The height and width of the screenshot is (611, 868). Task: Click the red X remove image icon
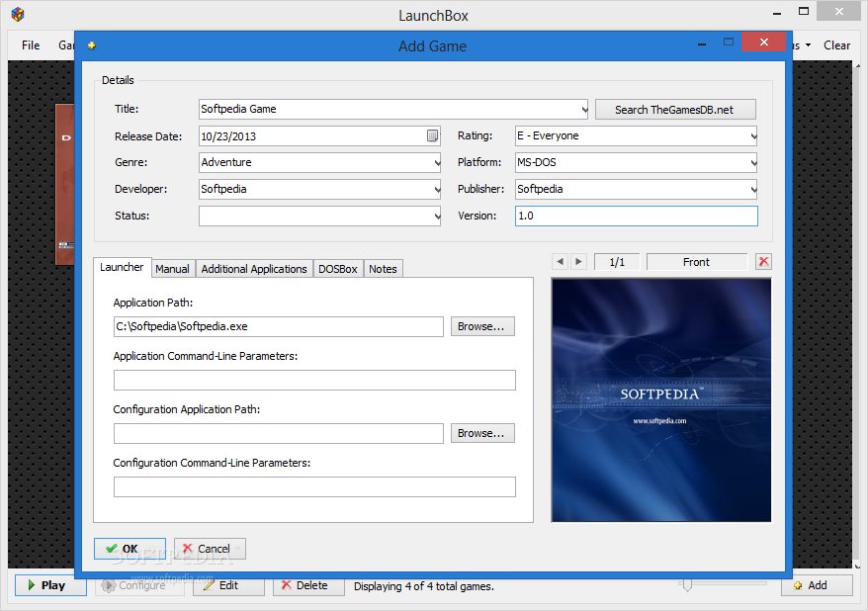click(x=763, y=262)
